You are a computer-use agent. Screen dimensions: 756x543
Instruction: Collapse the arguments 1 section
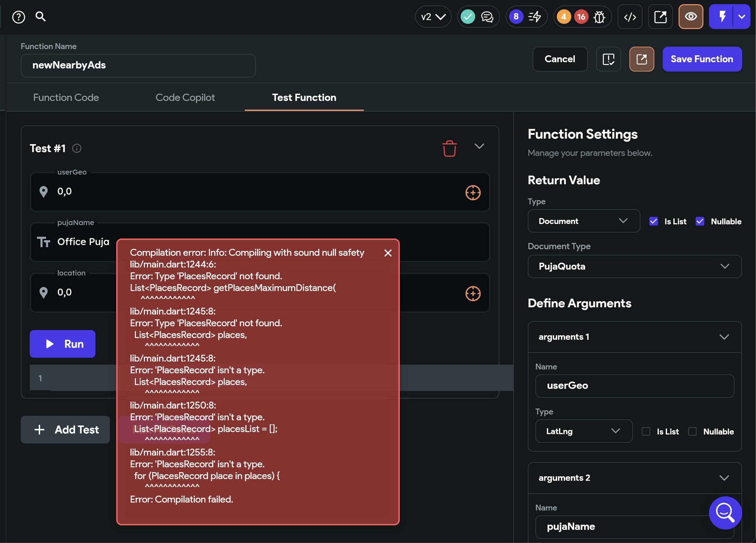tap(724, 337)
